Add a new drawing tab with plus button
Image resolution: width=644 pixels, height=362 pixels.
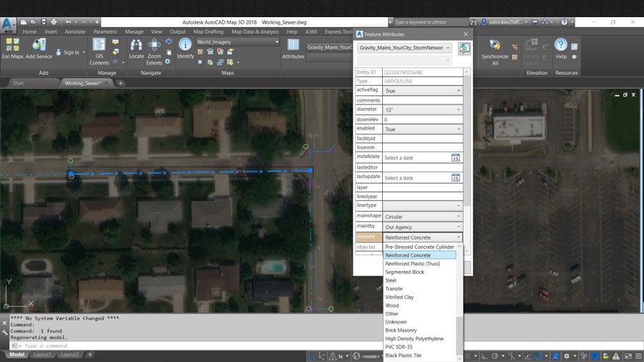point(120,83)
